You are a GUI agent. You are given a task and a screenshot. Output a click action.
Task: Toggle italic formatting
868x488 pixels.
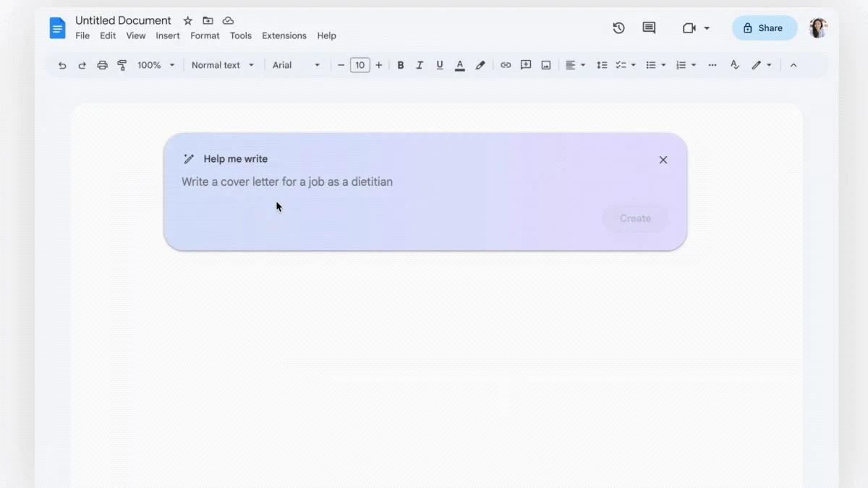tap(420, 65)
